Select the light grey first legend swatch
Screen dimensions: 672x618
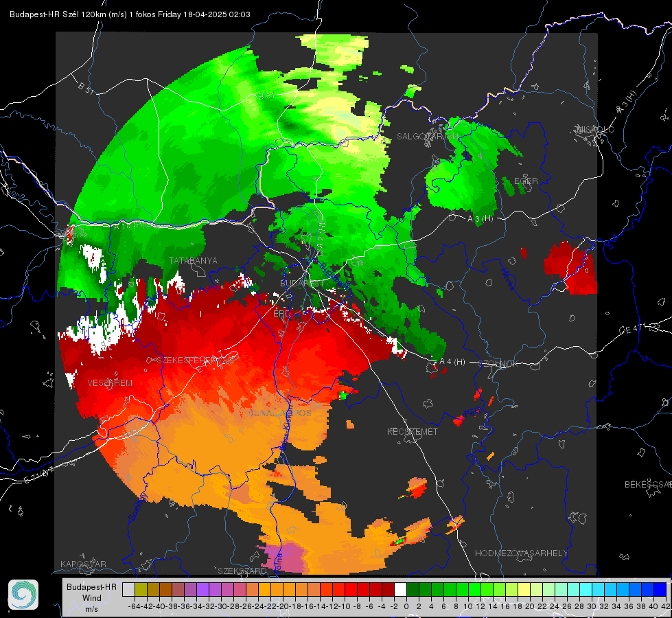(128, 590)
